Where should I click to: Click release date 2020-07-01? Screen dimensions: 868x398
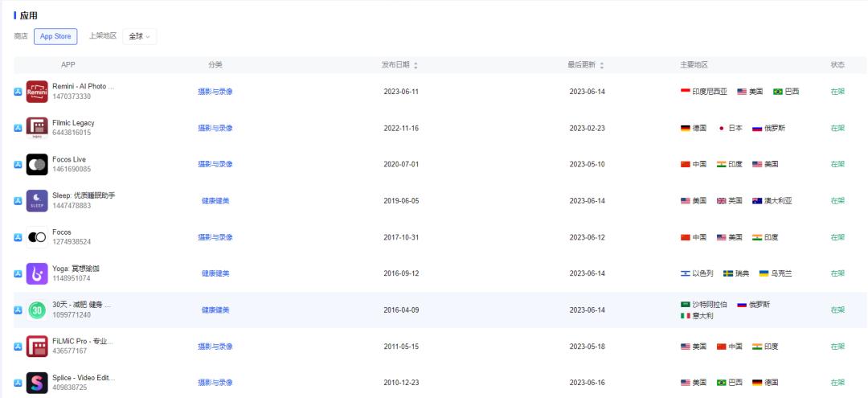coord(401,164)
